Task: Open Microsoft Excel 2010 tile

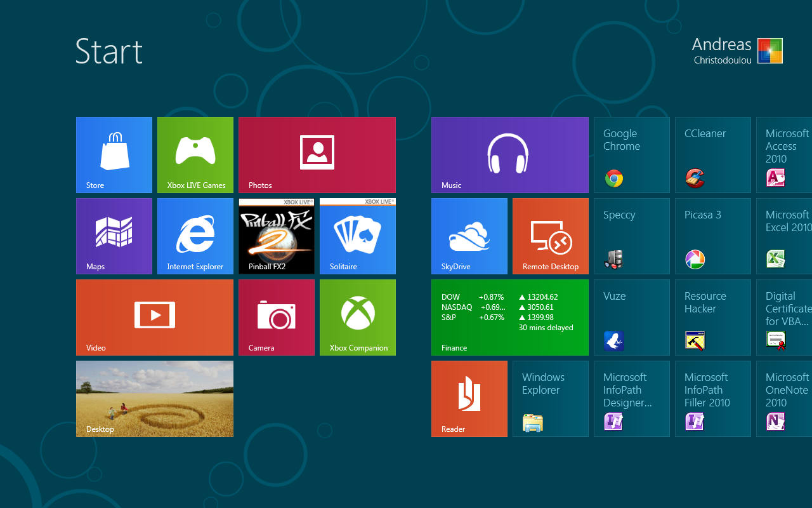Action: (784, 236)
